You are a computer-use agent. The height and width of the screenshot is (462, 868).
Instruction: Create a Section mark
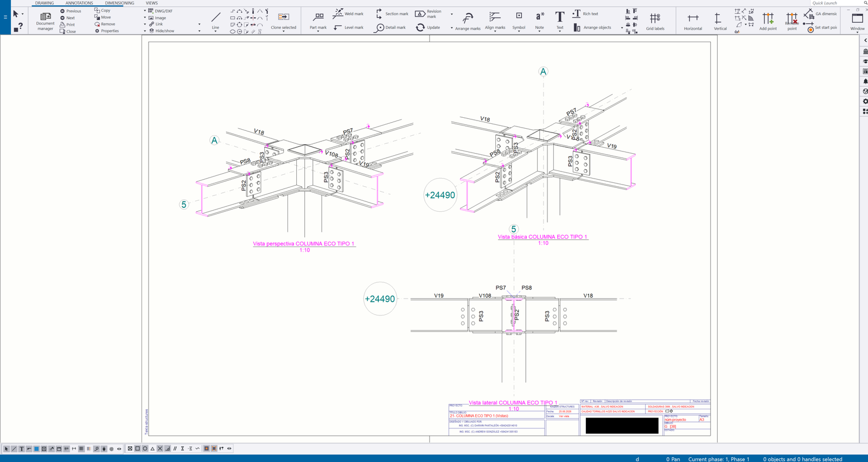point(392,14)
